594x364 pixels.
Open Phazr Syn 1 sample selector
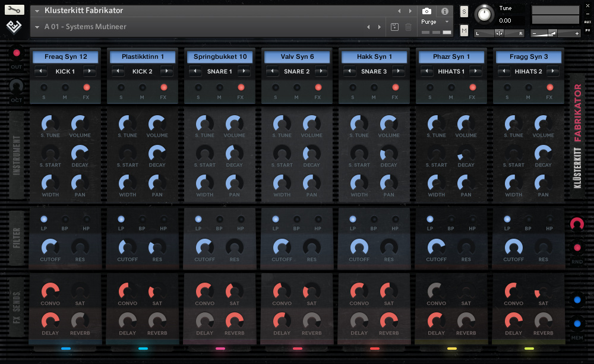click(x=451, y=57)
